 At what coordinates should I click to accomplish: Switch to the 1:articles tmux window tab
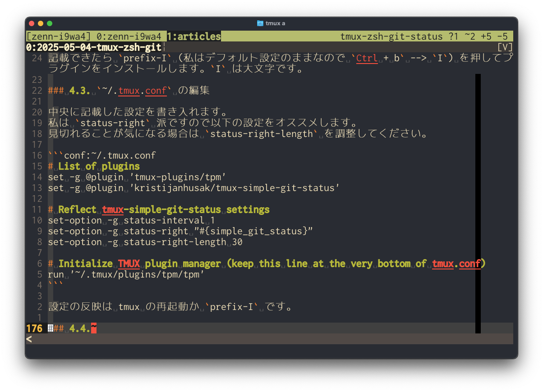(x=194, y=36)
